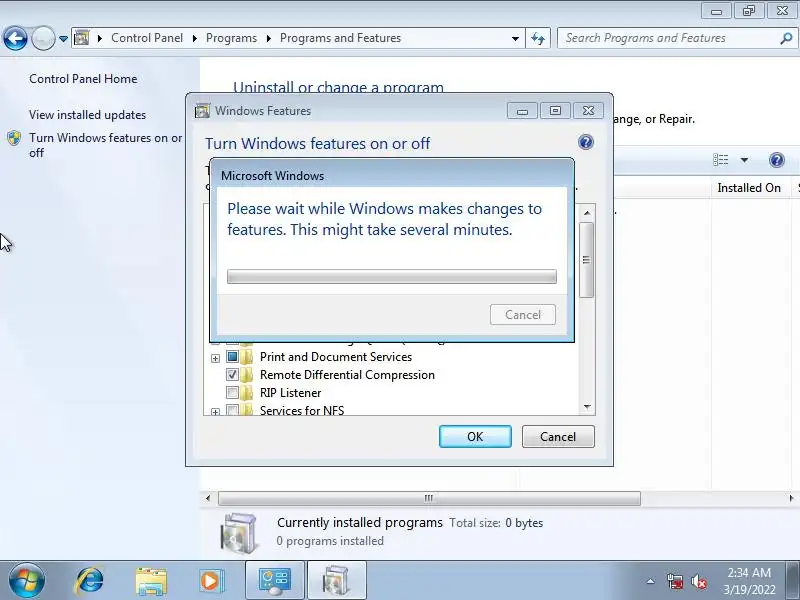Click Turn Windows features on or off link
The height and width of the screenshot is (600, 800).
click(106, 145)
